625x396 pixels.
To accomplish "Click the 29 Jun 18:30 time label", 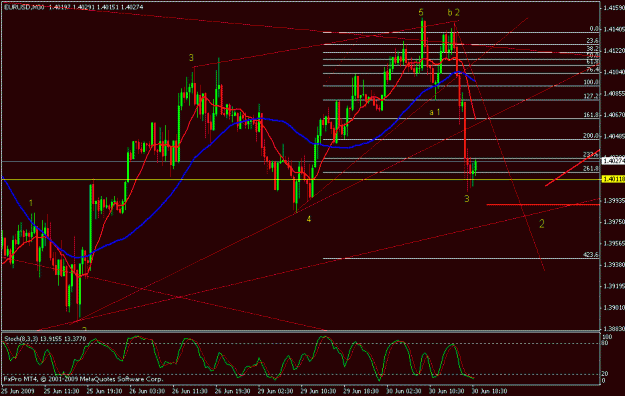I will pos(361,391).
